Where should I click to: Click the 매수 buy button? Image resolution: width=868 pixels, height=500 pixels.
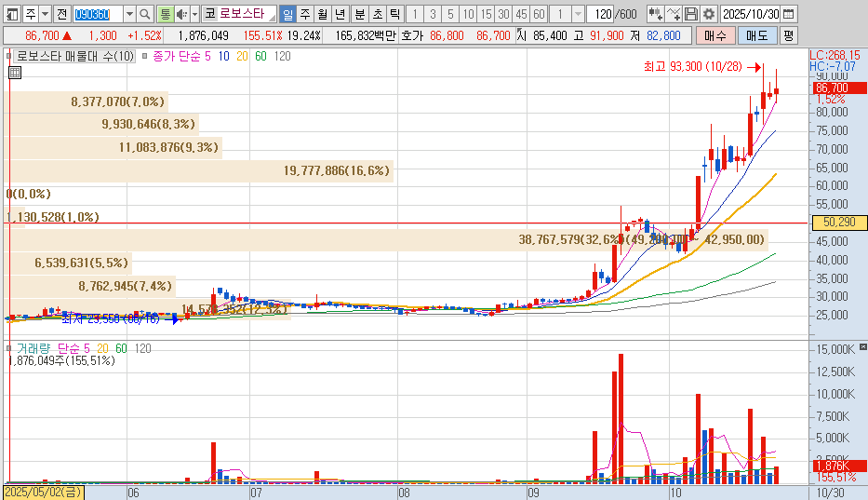point(715,35)
